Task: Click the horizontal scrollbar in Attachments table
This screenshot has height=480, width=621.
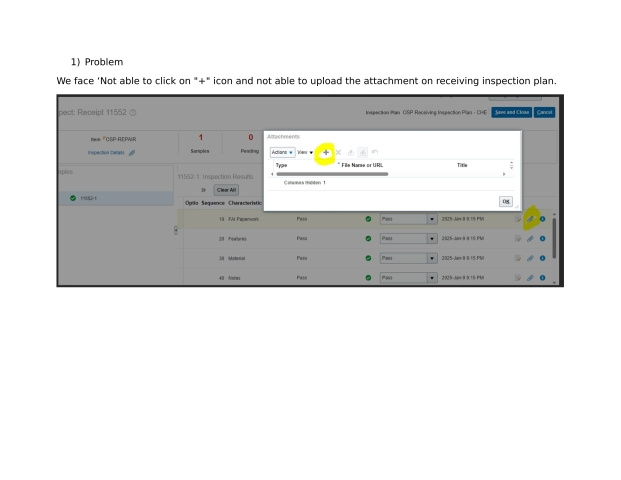Action: tap(332, 174)
